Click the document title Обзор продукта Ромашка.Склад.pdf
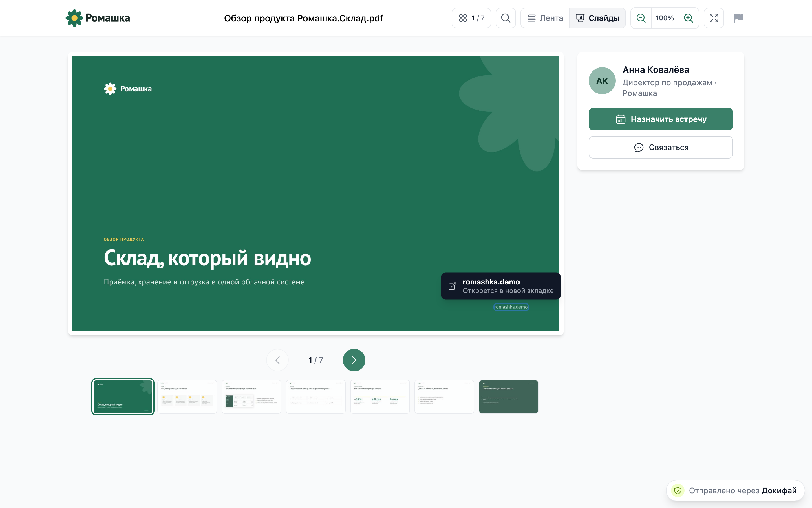This screenshot has width=812, height=508. pos(303,18)
